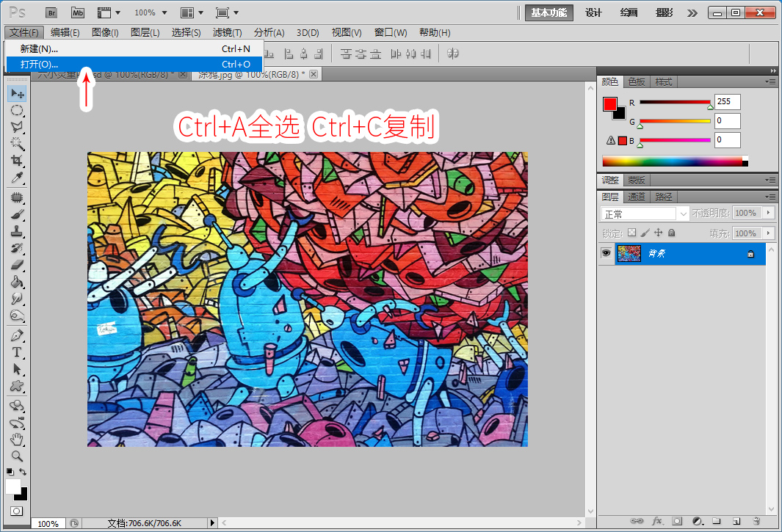The height and width of the screenshot is (532, 782).
Task: Select the Brush tool
Action: coord(17,214)
